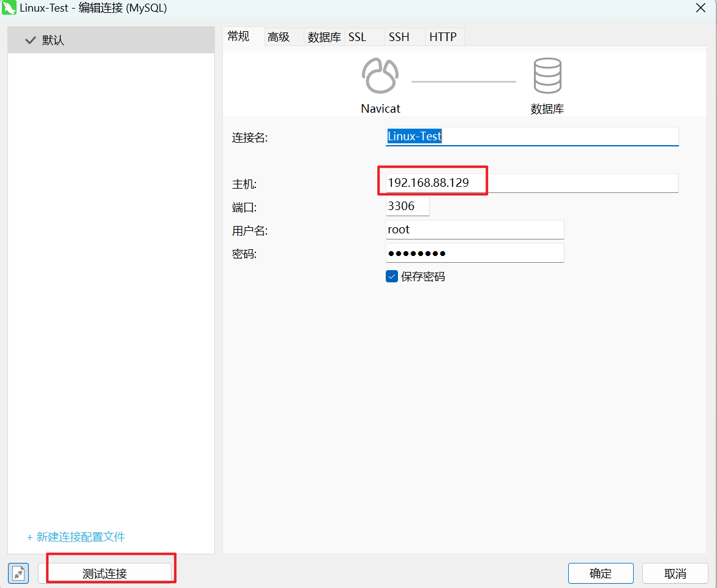Select the HTTP tab
The image size is (717, 588).
[x=443, y=37]
